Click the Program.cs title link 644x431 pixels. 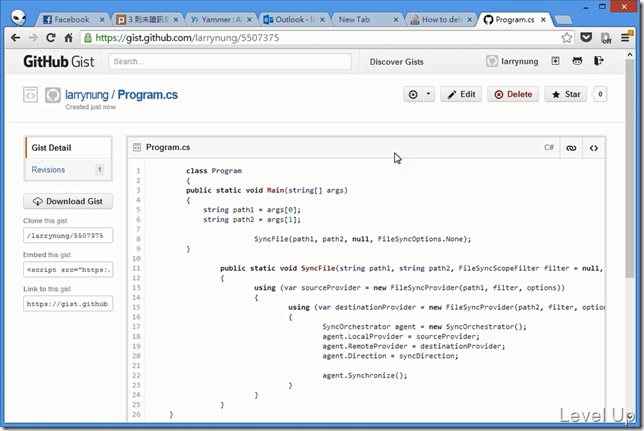(x=148, y=94)
